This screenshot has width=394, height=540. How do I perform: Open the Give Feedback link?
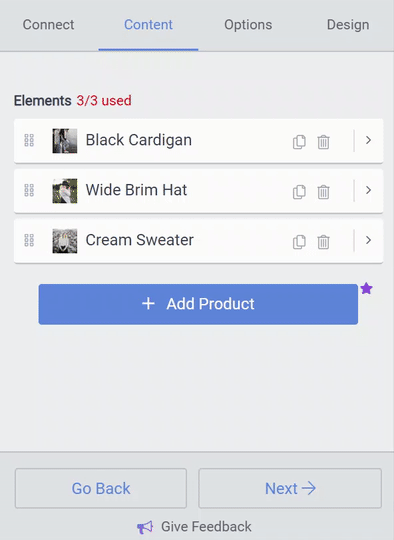[194, 527]
